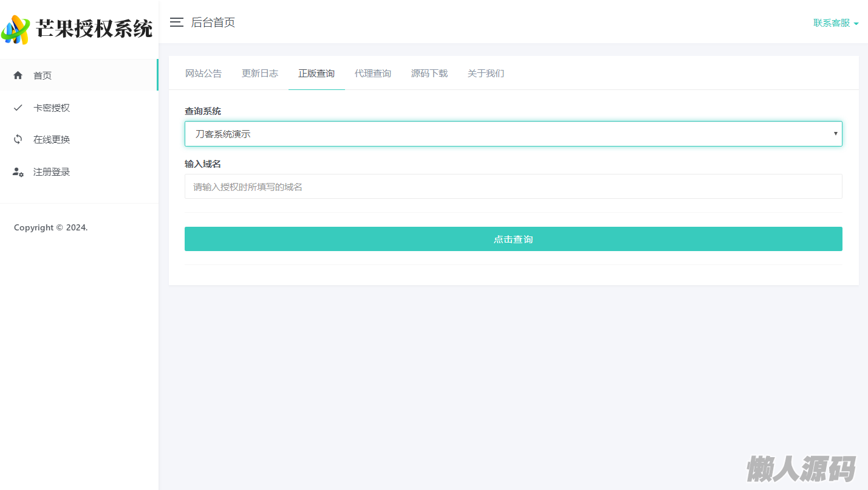Select the 正版查询 tab

(x=316, y=74)
